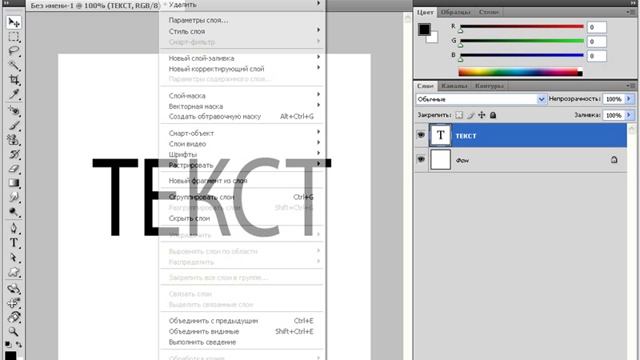Click the B value input field
The width and height of the screenshot is (640, 360).
tap(597, 56)
